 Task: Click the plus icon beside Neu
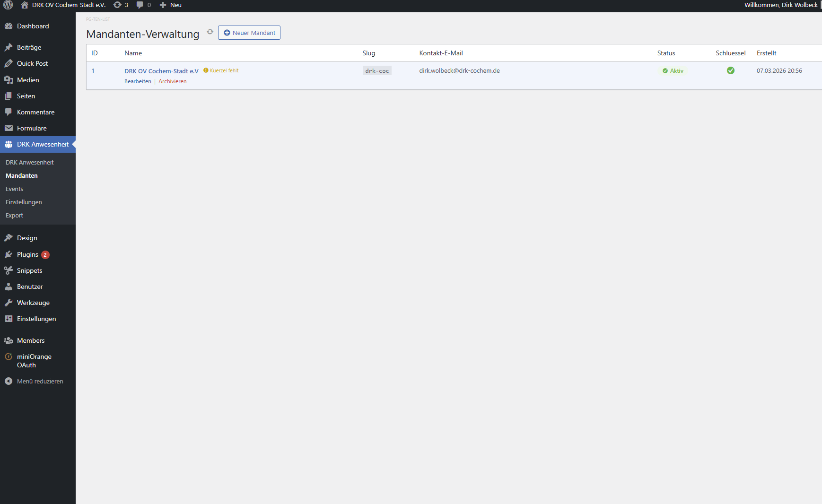click(163, 5)
